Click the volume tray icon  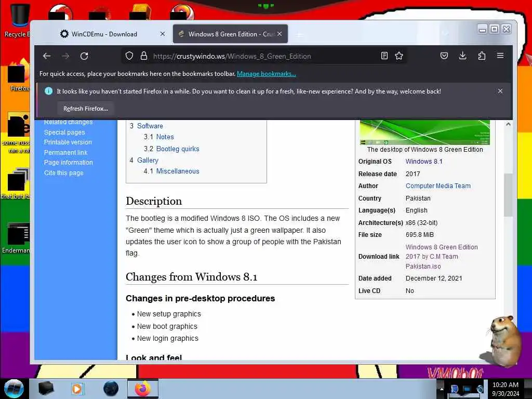[480, 389]
